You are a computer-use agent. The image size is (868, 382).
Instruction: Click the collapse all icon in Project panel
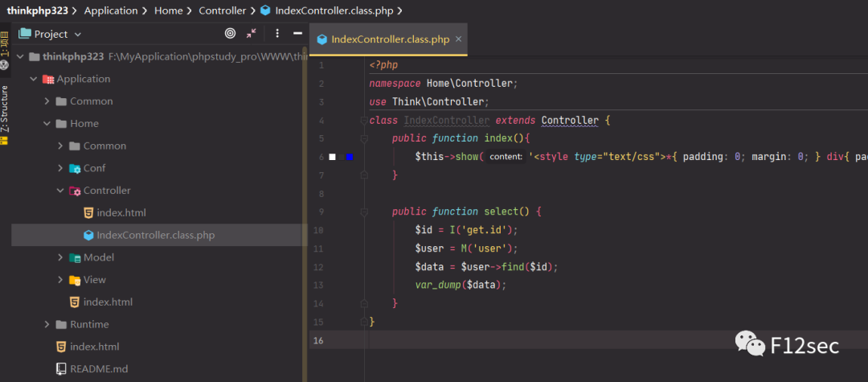click(252, 34)
